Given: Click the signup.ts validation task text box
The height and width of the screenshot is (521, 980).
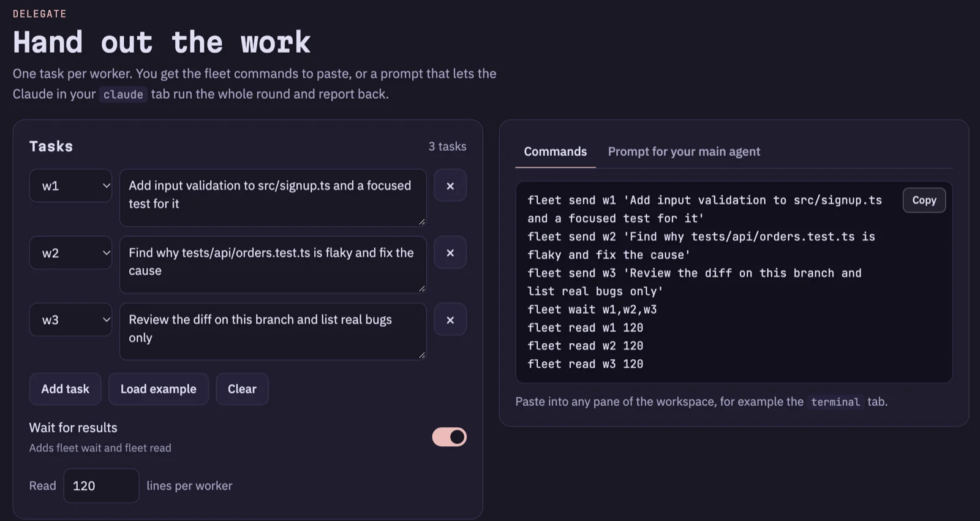Looking at the screenshot, I should [273, 197].
